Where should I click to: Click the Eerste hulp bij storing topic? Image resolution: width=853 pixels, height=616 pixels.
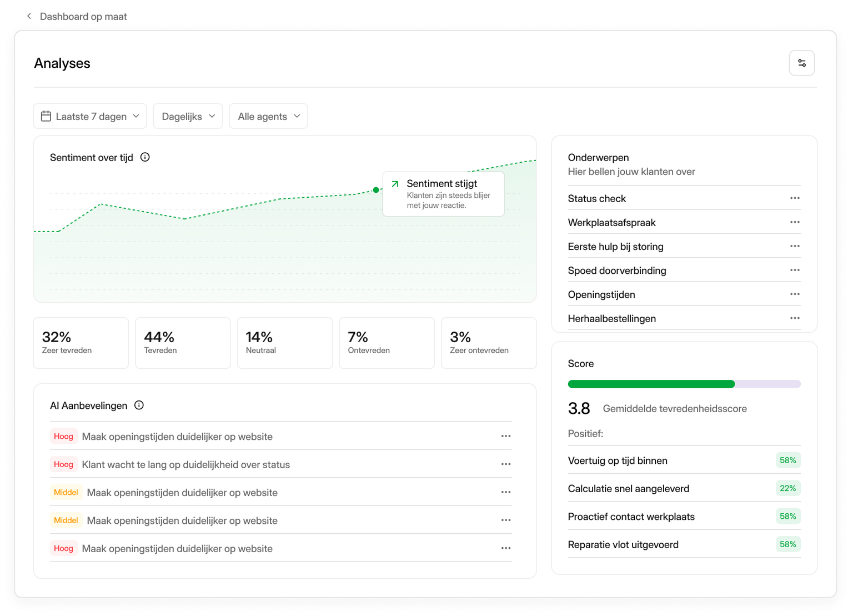[x=615, y=246]
